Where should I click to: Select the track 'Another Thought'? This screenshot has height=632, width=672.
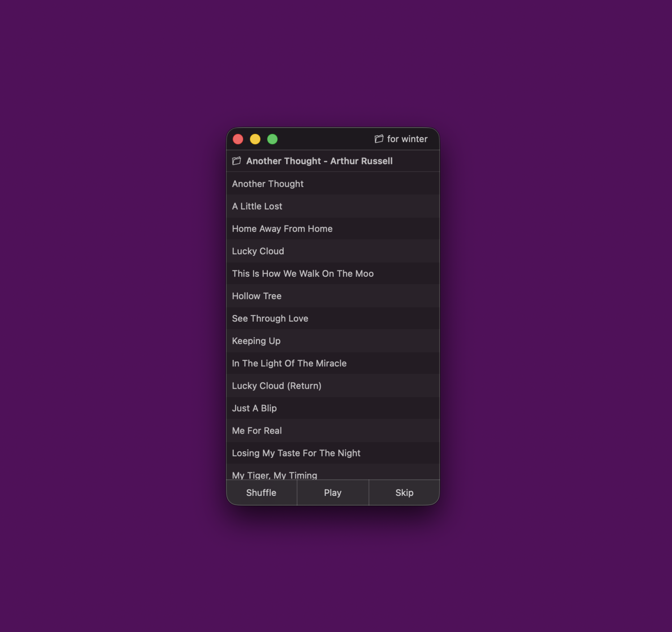[268, 184]
